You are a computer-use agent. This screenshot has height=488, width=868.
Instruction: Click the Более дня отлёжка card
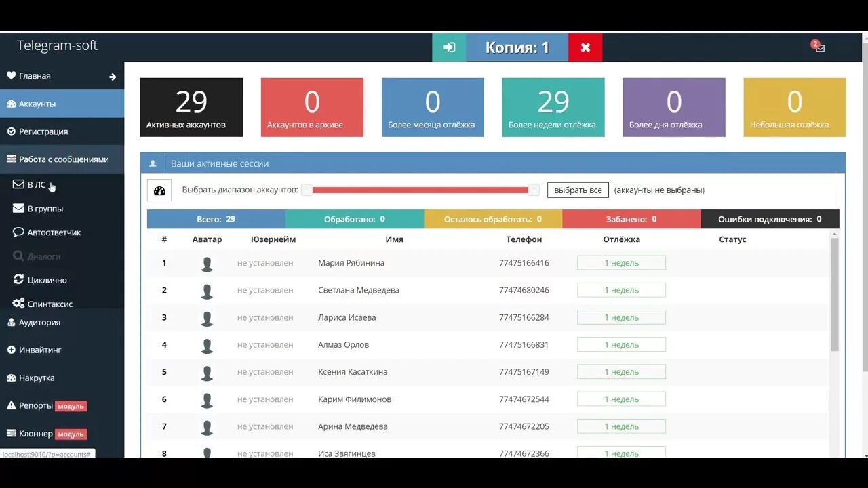coord(674,107)
